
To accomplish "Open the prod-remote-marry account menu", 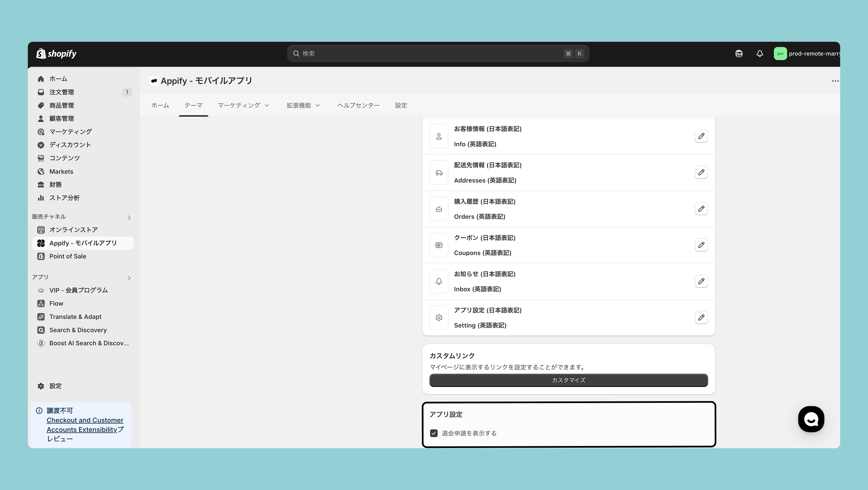I will (807, 54).
